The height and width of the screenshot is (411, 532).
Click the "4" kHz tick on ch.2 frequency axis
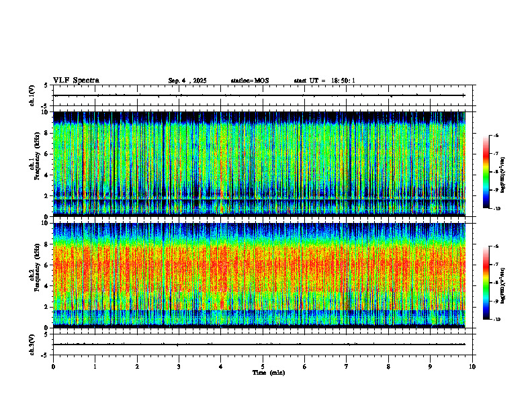tap(47, 286)
